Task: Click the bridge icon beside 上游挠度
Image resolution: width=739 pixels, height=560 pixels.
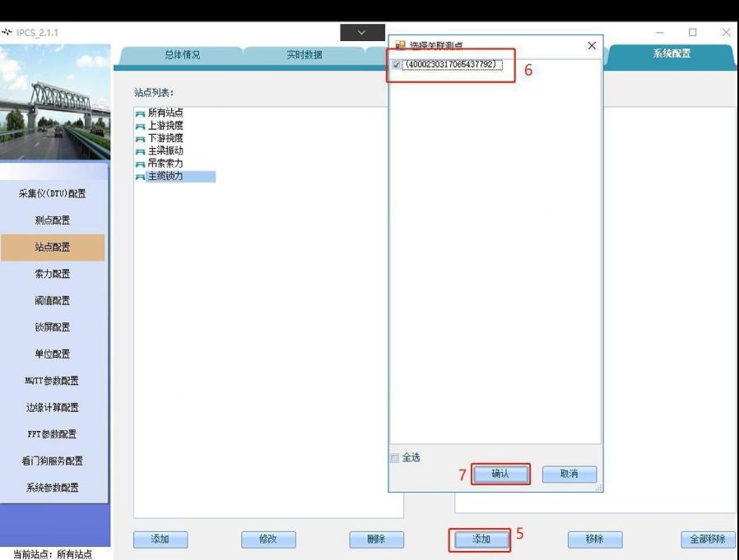Action: tap(140, 127)
